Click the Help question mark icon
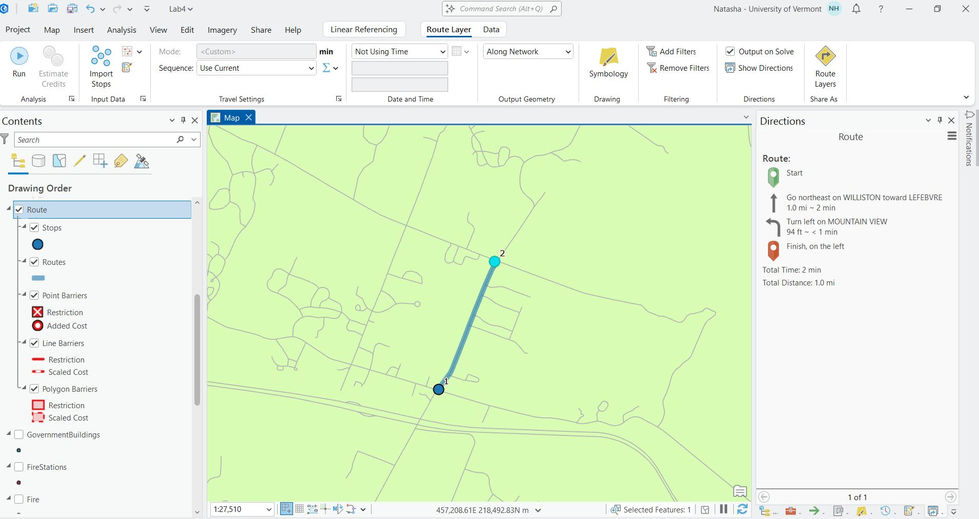 880,9
